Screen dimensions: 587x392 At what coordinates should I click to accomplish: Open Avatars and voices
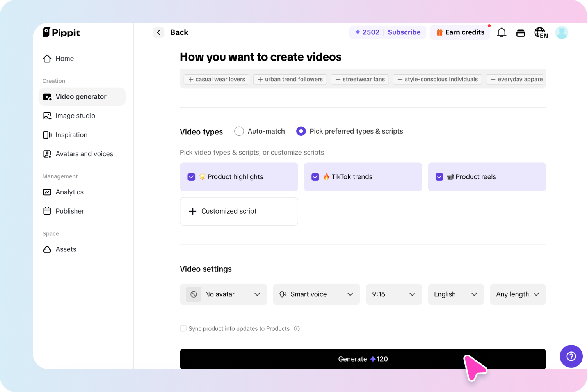[x=84, y=154]
